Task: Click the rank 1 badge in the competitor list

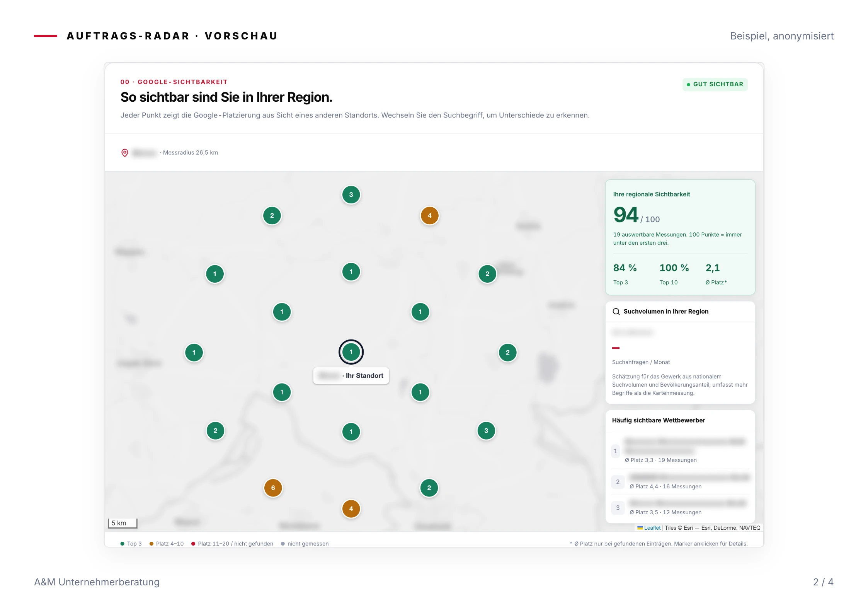Action: (x=615, y=451)
